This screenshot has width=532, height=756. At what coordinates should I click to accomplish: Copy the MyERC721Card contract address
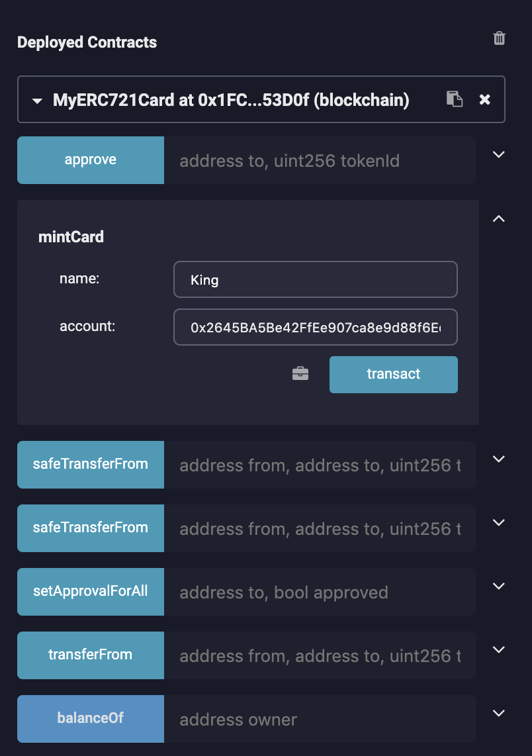pos(454,99)
